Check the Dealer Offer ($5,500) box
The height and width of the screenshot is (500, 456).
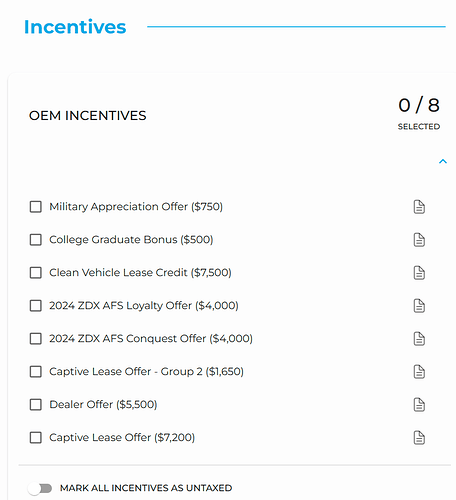[36, 405]
